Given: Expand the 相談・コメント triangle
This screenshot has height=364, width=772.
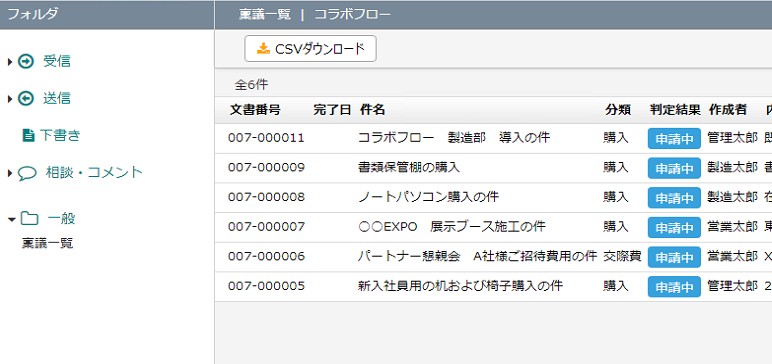Looking at the screenshot, I should pyautogui.click(x=10, y=173).
